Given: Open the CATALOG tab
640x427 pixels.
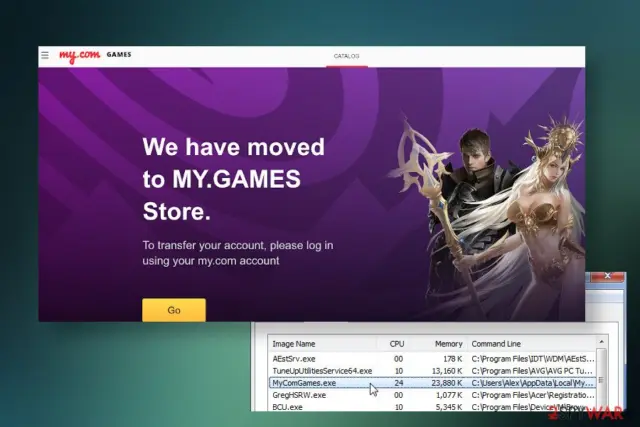Looking at the screenshot, I should [x=347, y=56].
